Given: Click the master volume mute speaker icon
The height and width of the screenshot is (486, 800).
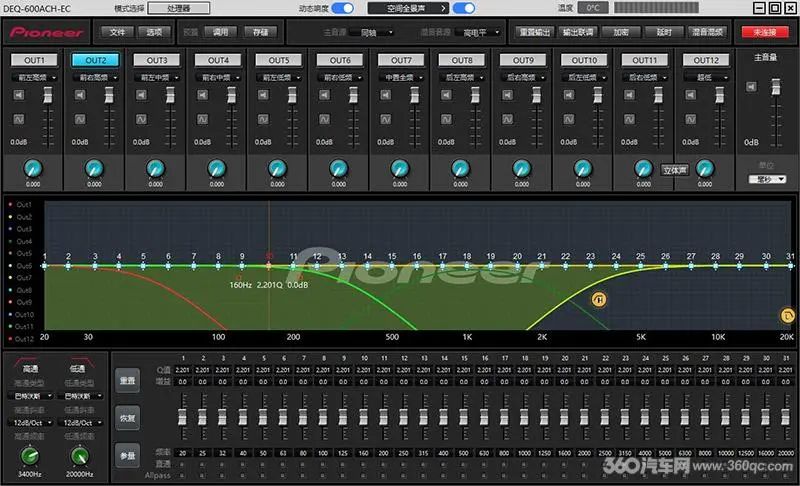Looking at the screenshot, I should (752, 87).
